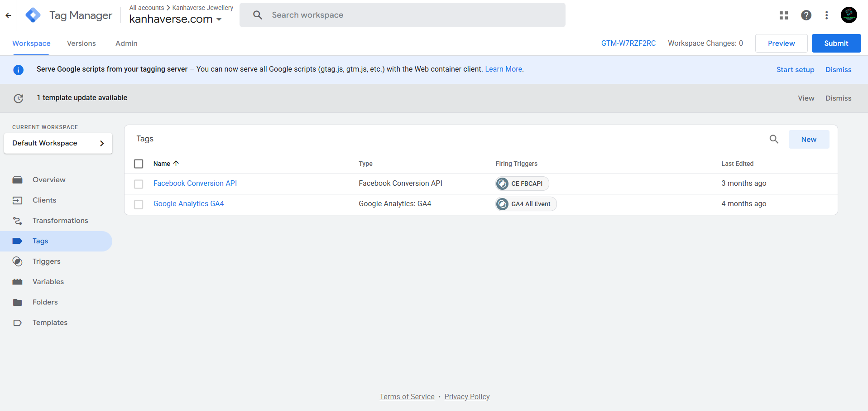868x411 pixels.
Task: Check the Facebook Conversion API row checkbox
Action: click(x=139, y=184)
